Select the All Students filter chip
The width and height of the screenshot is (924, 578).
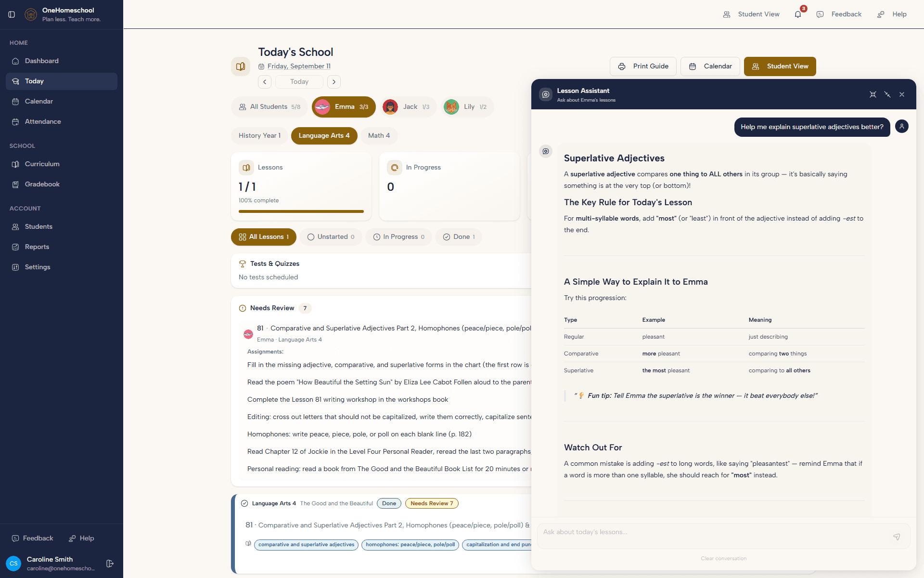tap(269, 107)
